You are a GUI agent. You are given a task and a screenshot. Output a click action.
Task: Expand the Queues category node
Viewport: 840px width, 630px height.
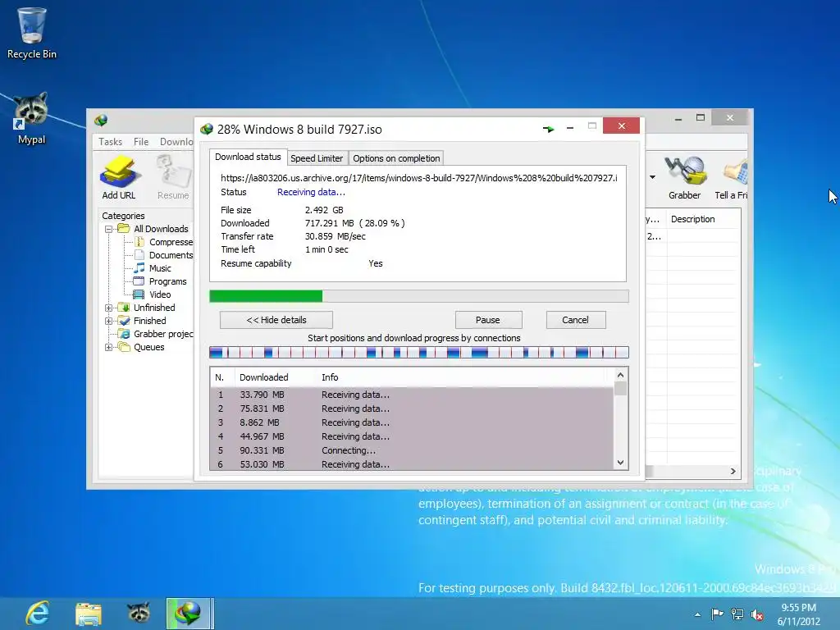click(109, 347)
